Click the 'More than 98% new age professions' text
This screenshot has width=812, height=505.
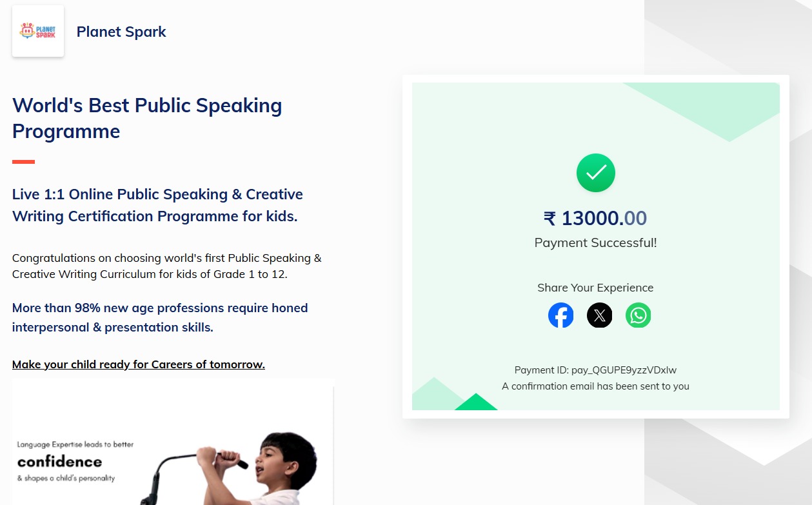pyautogui.click(x=160, y=317)
